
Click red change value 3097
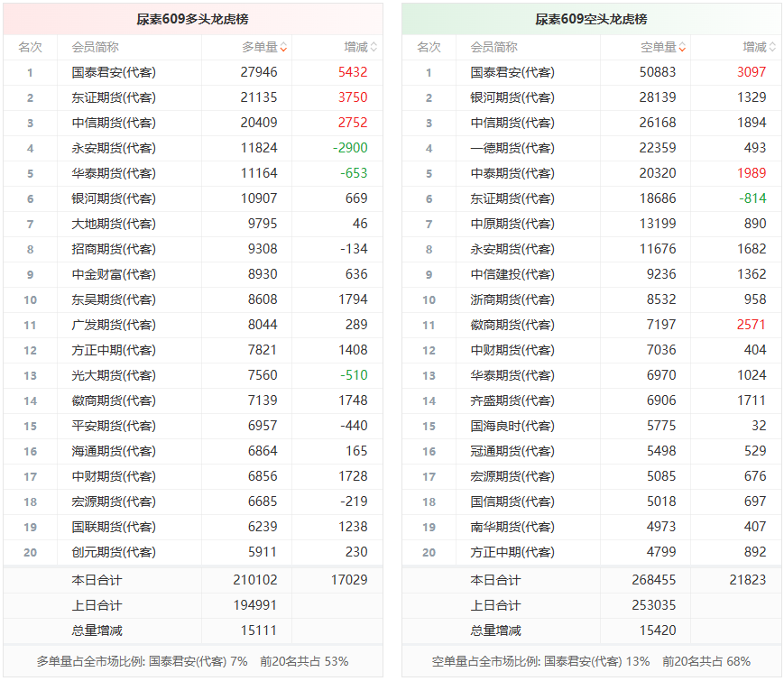pyautogui.click(x=752, y=72)
